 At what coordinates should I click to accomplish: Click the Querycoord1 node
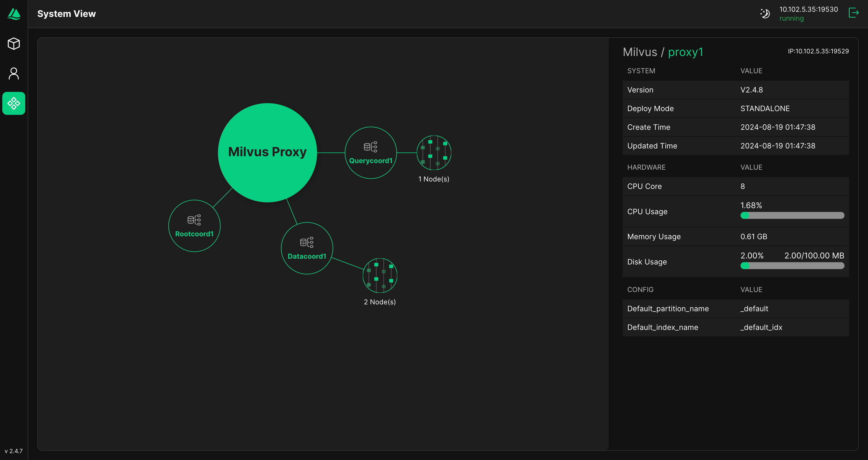point(371,153)
